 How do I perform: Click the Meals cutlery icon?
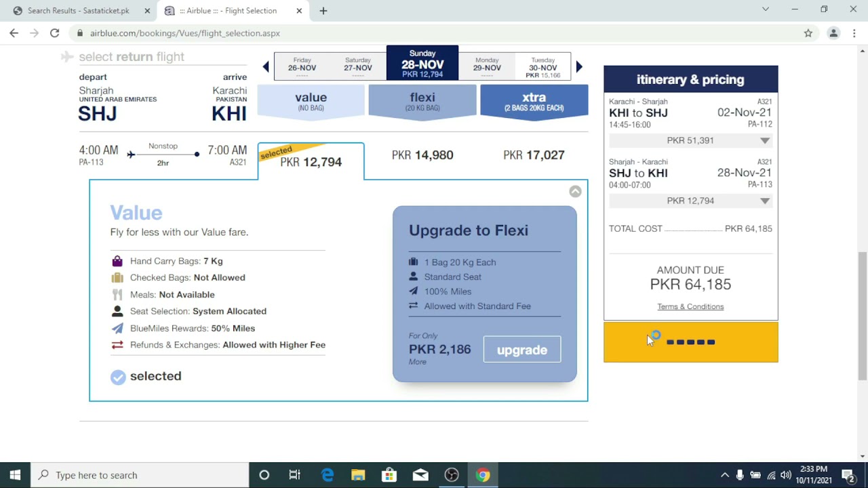coord(117,294)
